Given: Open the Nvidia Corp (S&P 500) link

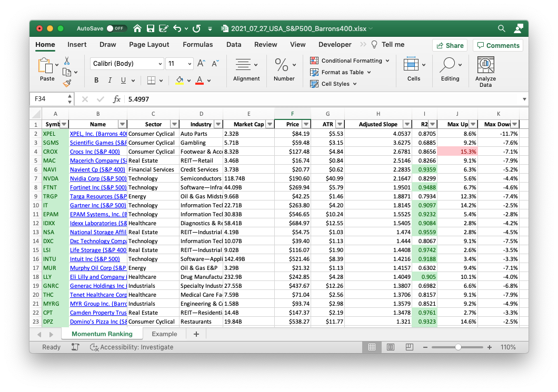Looking at the screenshot, I should pyautogui.click(x=98, y=178).
